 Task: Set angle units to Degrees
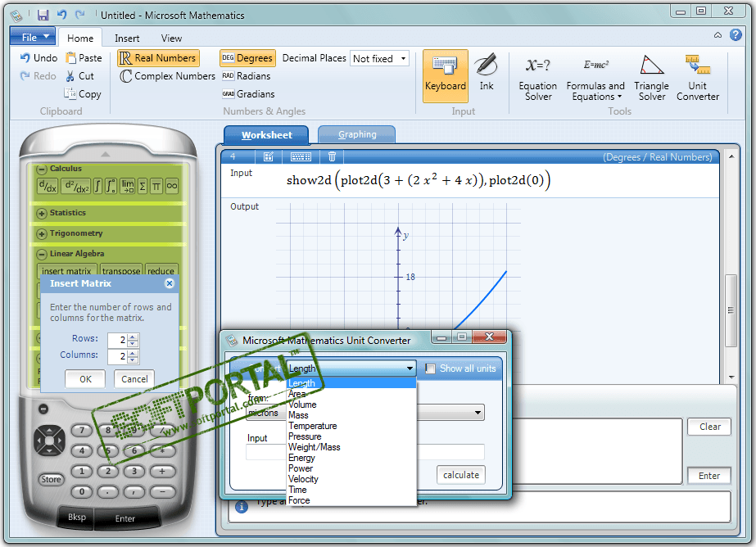(x=247, y=58)
